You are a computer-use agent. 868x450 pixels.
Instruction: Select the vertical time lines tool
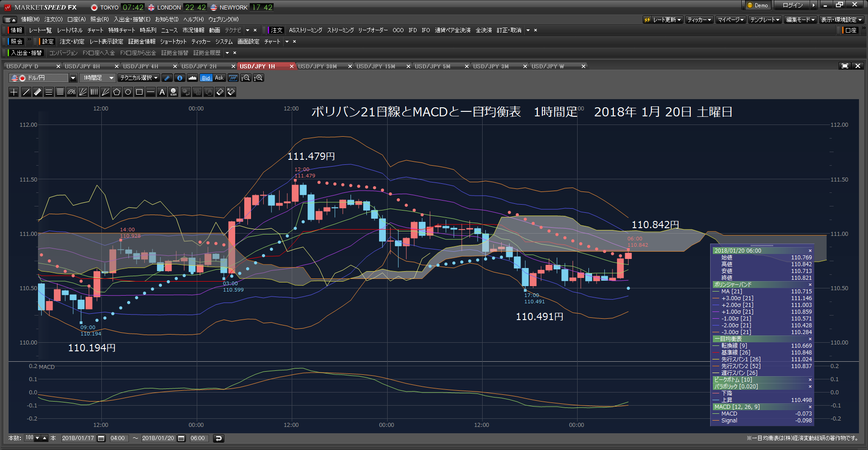(94, 92)
